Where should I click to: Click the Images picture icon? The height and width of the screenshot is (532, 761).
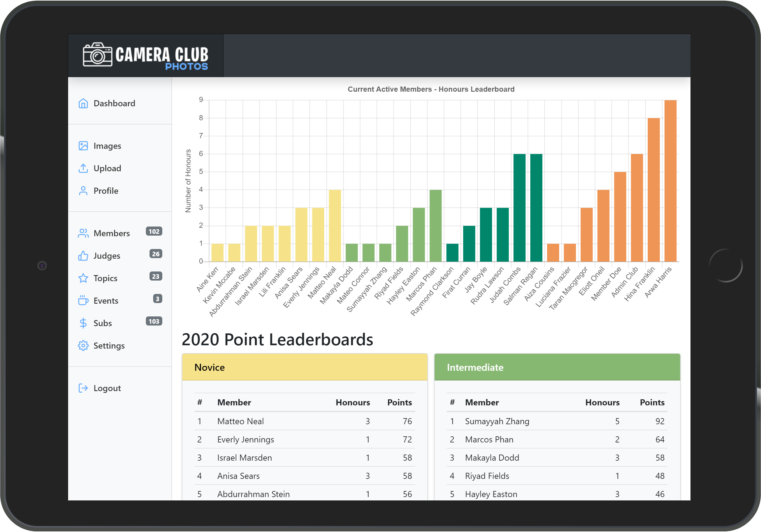coord(83,146)
